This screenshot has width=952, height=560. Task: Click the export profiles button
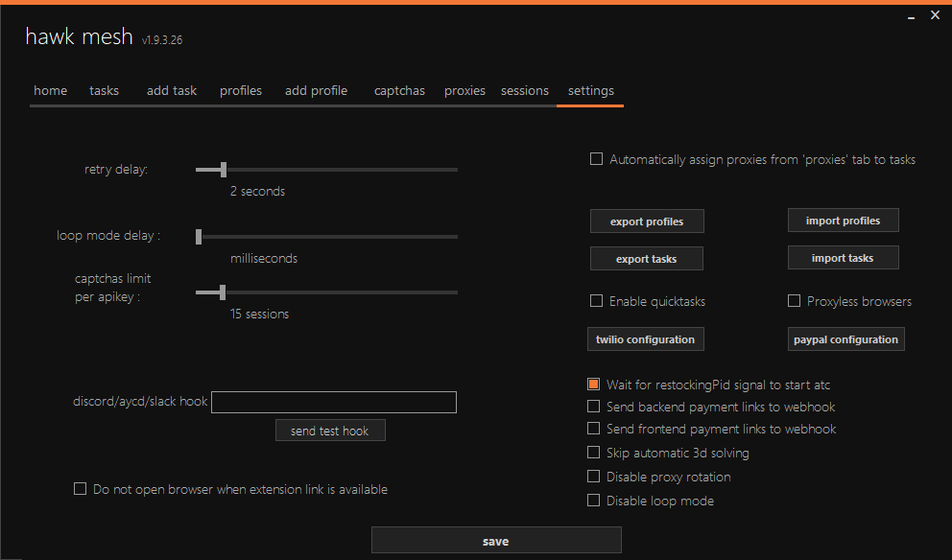[x=647, y=222]
